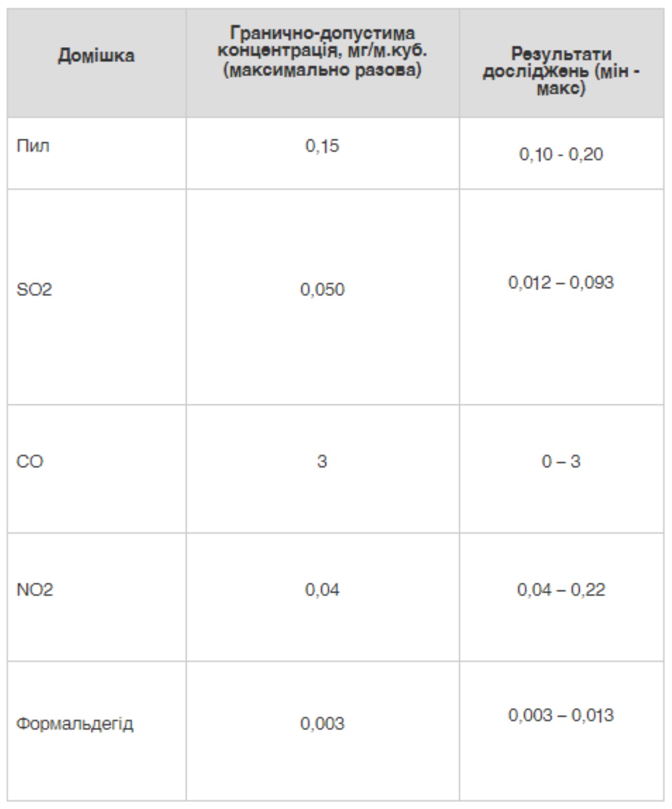Viewport: 672px width, 809px height.
Task: Click the "(максимально разова)" header text
Action: 323,71
